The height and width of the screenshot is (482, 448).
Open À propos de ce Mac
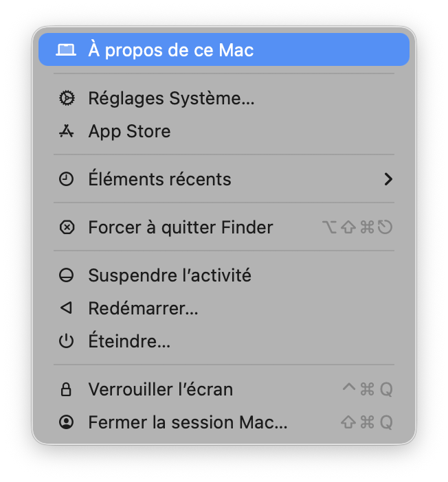[x=171, y=50]
